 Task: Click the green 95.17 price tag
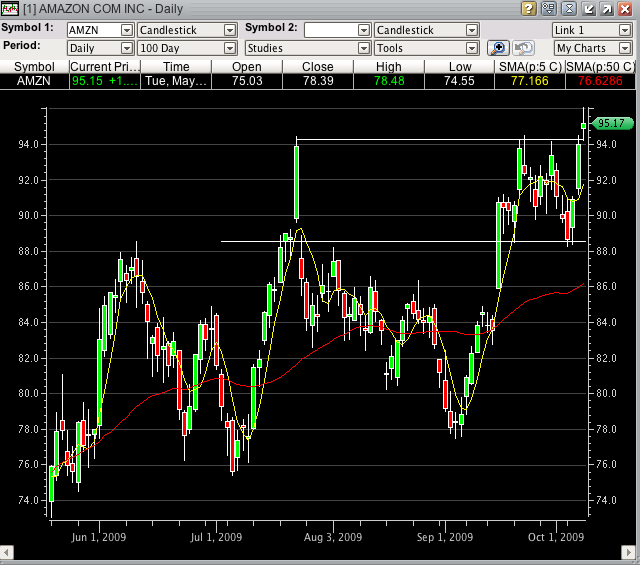608,124
